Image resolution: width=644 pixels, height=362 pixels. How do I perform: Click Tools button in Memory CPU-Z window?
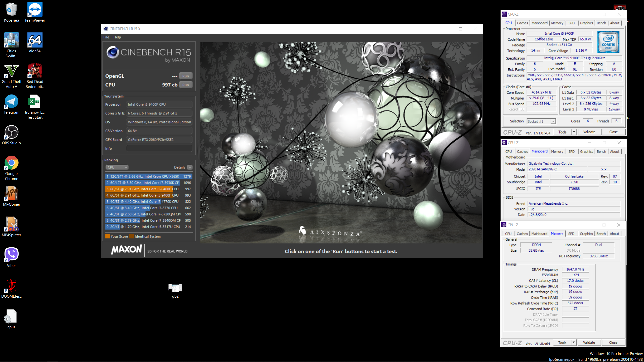[562, 343]
